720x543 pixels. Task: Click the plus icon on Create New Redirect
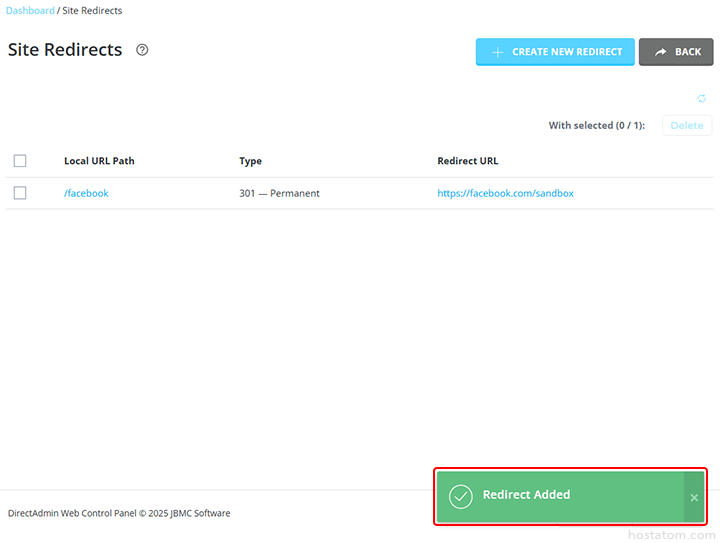pos(497,52)
